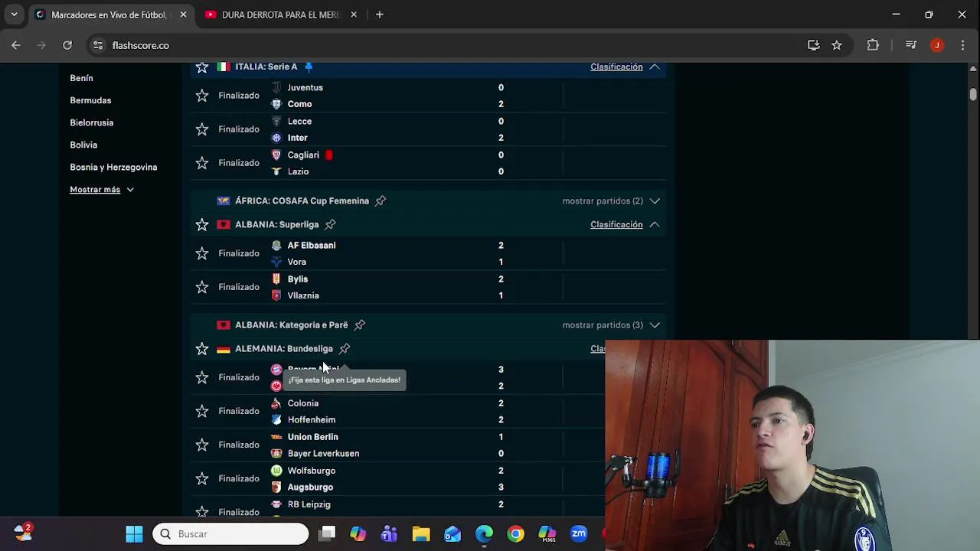Click the Union Berlin team crest
980x551 pixels.
pyautogui.click(x=276, y=437)
